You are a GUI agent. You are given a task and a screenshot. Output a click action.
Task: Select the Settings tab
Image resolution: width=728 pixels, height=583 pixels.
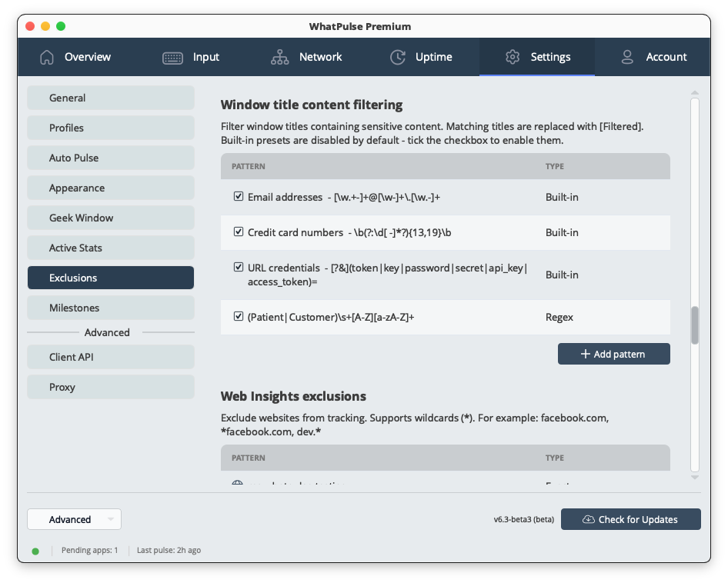coord(537,57)
